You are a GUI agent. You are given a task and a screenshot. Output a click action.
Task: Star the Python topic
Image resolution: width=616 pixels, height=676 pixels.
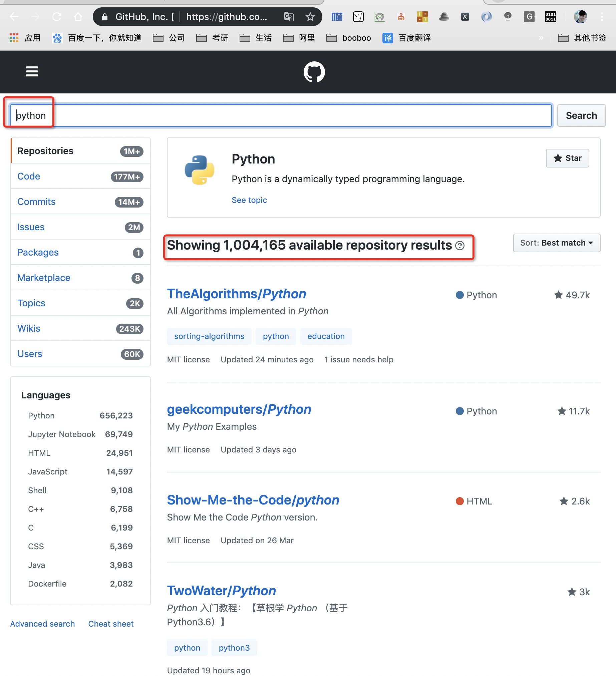(x=567, y=158)
